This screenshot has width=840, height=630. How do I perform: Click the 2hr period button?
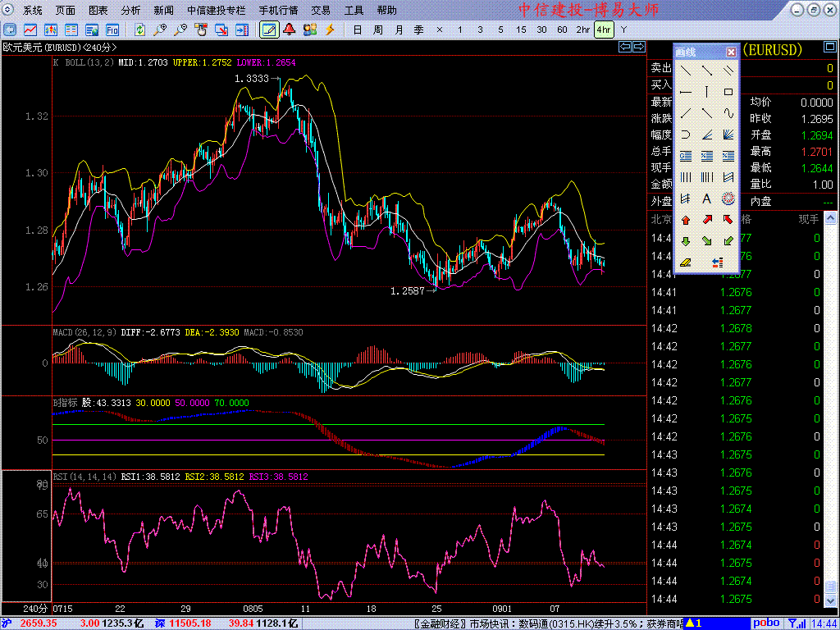click(582, 30)
